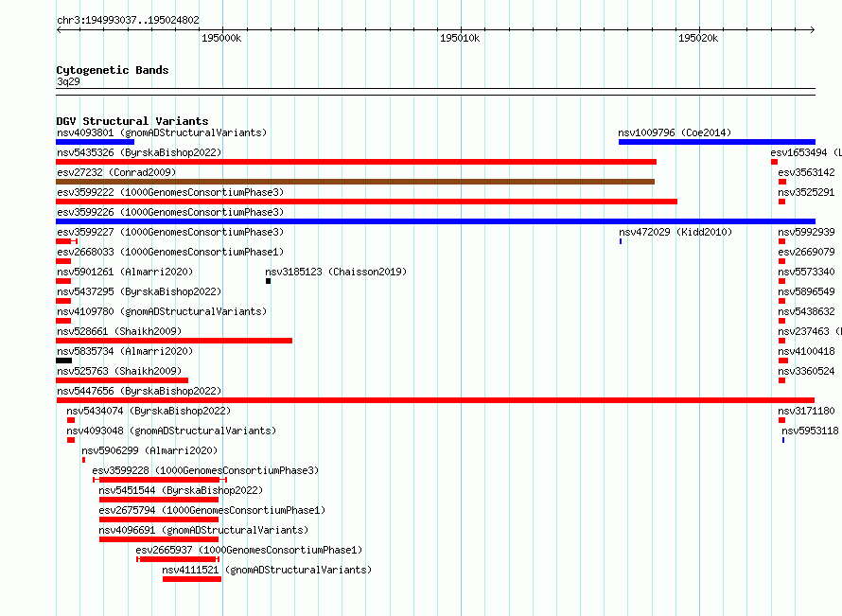
Task: Select nsv5835734 (Almarri2020) label
Action: pyautogui.click(x=125, y=351)
